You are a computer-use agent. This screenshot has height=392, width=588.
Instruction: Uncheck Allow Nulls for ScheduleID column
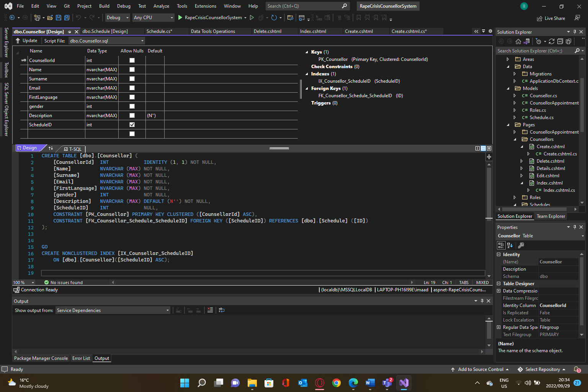[132, 125]
